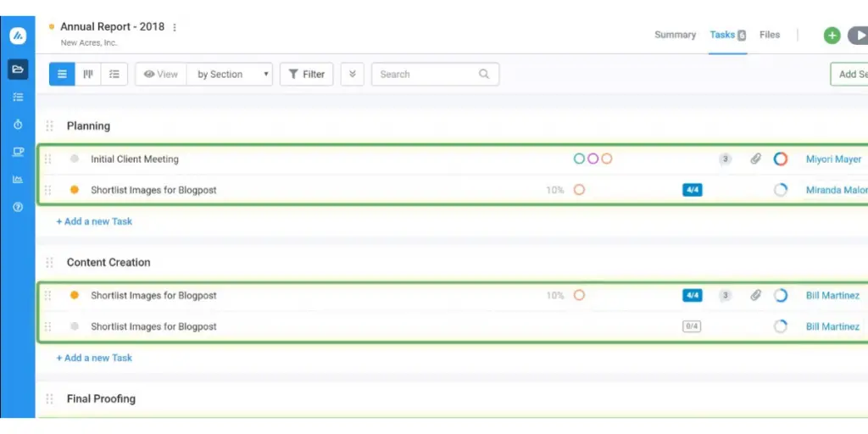The width and height of the screenshot is (868, 434).
Task: Click the New Acres, Inc. client name
Action: coord(89,42)
